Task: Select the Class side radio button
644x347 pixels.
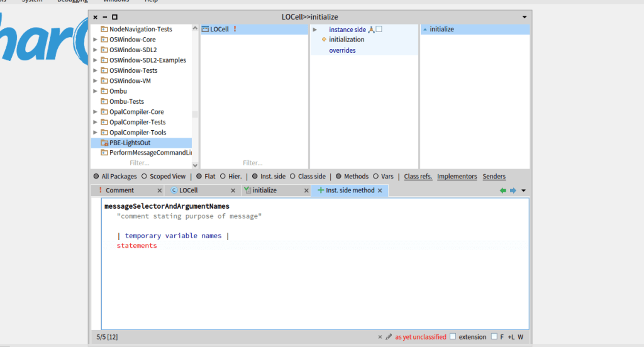Action: [293, 177]
